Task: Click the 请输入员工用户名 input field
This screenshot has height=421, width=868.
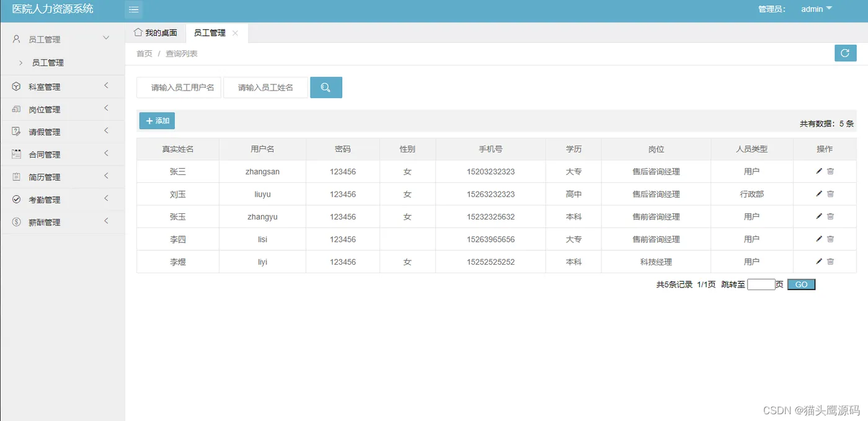Action: click(x=179, y=87)
